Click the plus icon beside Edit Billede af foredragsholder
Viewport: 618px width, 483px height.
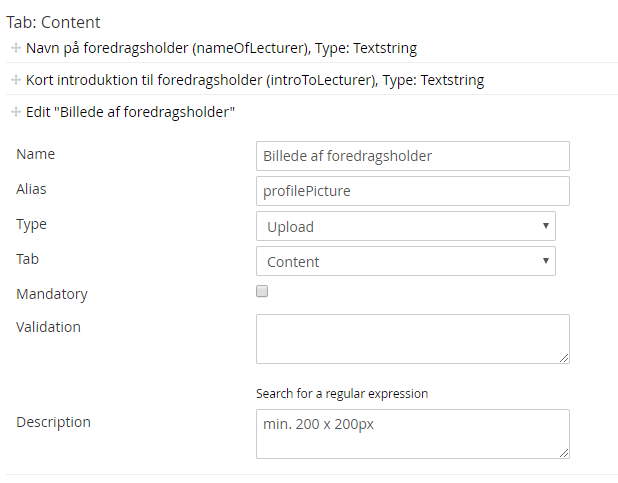(16, 112)
